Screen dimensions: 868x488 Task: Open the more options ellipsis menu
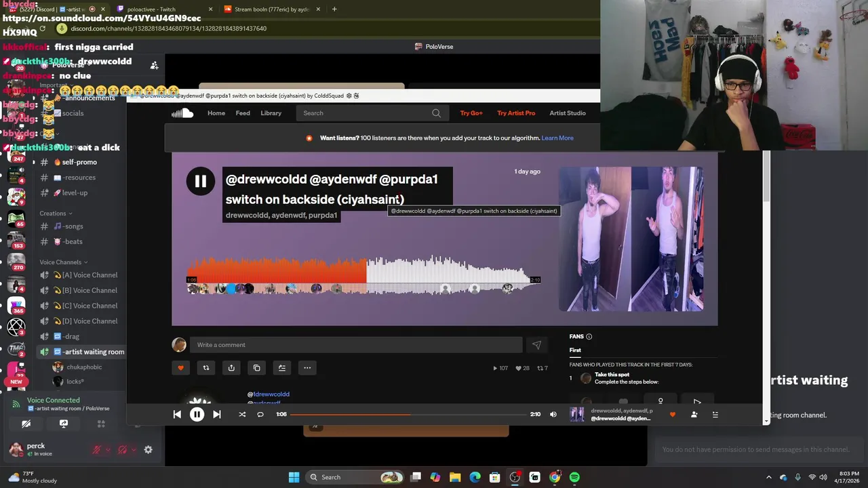(x=307, y=367)
